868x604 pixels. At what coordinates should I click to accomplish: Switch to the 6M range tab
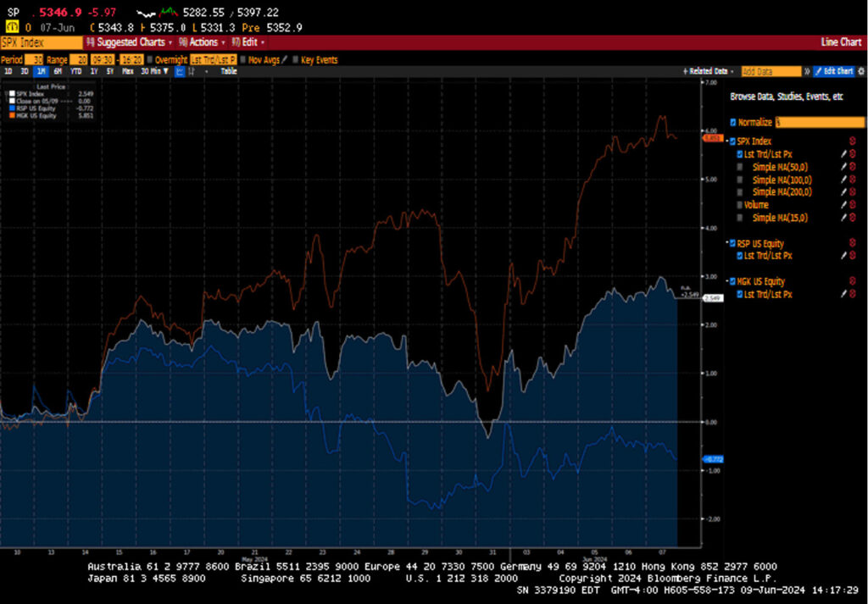pyautogui.click(x=58, y=72)
